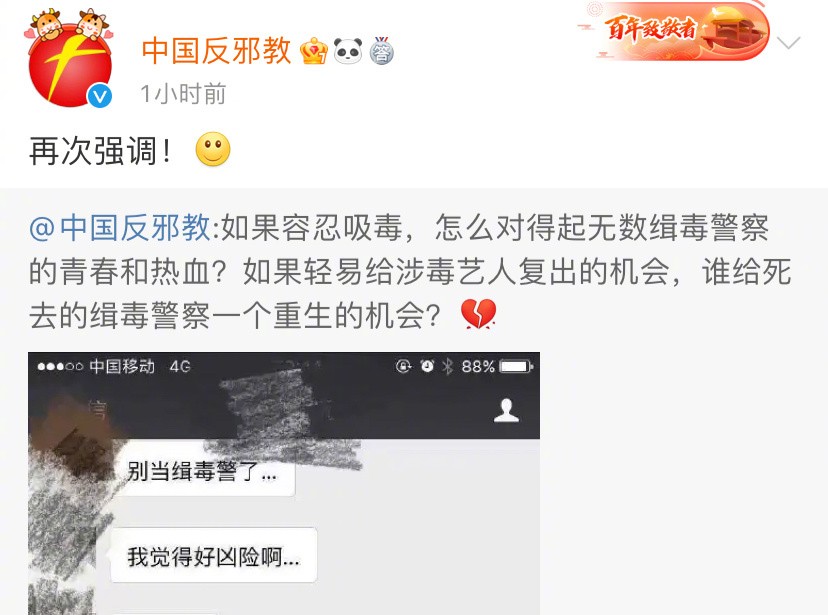Tap the 再次强调 post text

(x=100, y=151)
